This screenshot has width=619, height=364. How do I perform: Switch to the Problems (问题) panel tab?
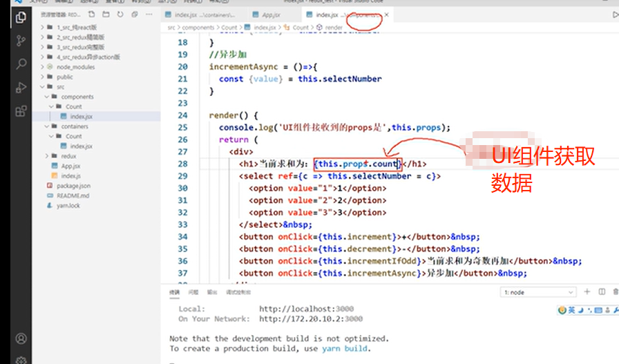pos(193,292)
